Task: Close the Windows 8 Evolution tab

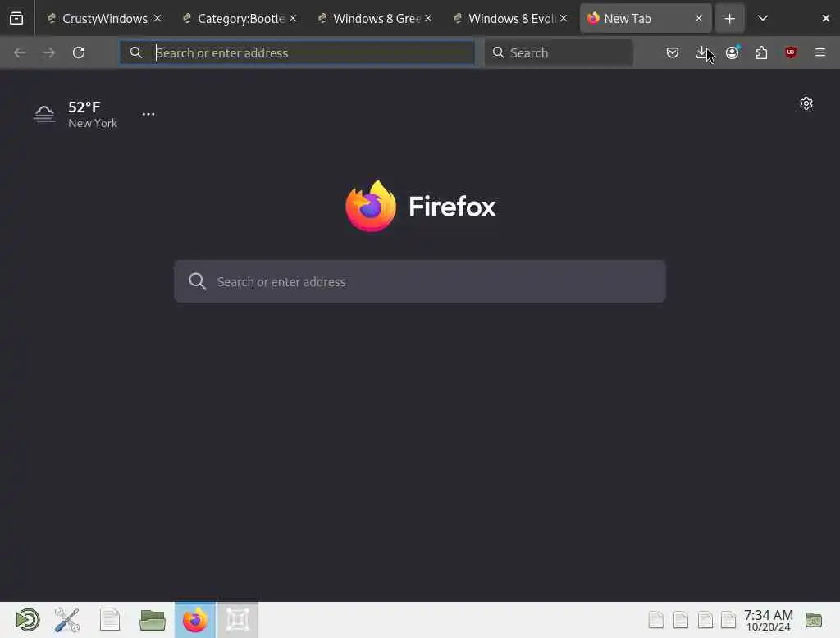Action: point(564,18)
